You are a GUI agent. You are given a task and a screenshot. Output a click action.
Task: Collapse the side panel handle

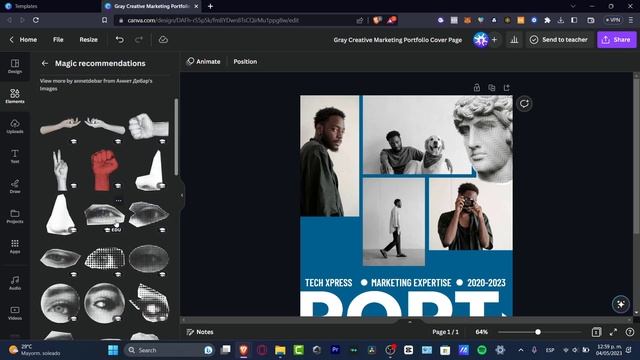coord(182,195)
